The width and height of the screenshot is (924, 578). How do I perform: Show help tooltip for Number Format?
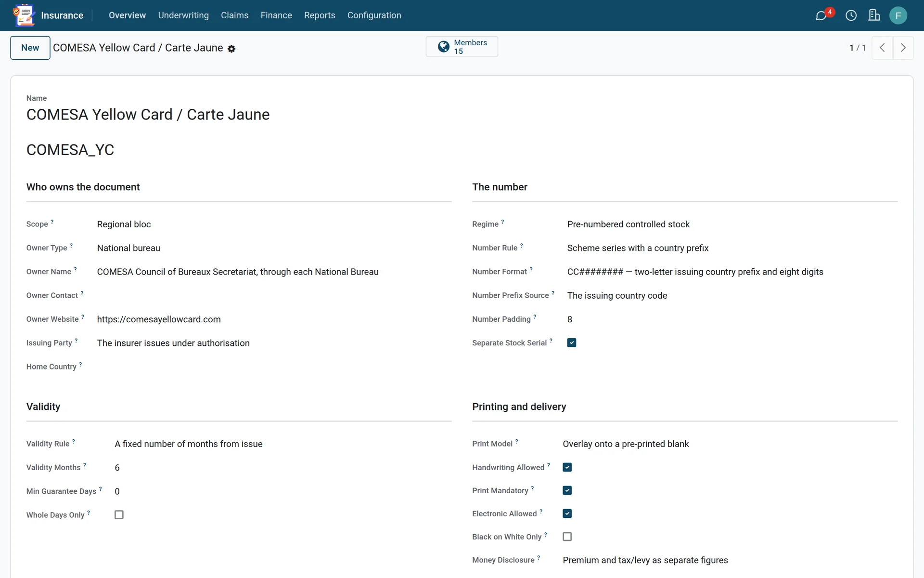coord(531,269)
